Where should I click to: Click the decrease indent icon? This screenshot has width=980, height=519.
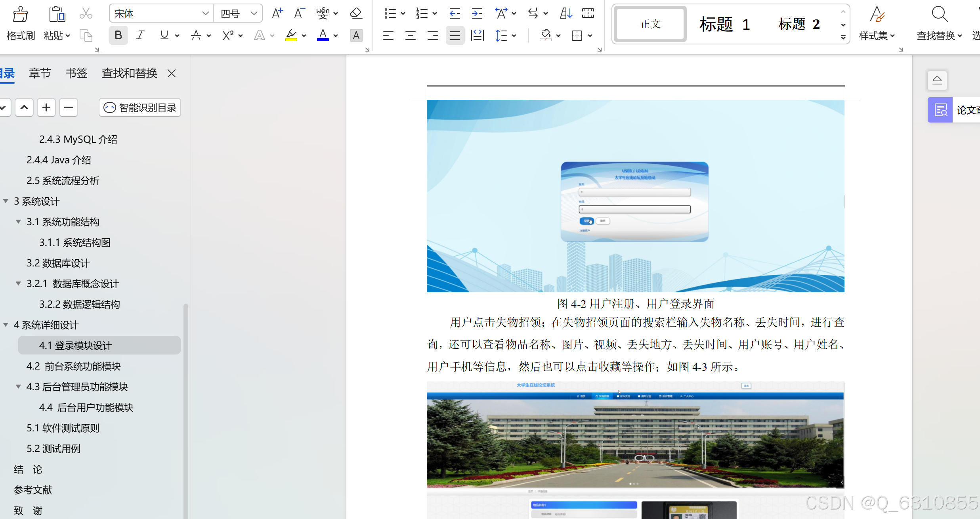click(454, 13)
